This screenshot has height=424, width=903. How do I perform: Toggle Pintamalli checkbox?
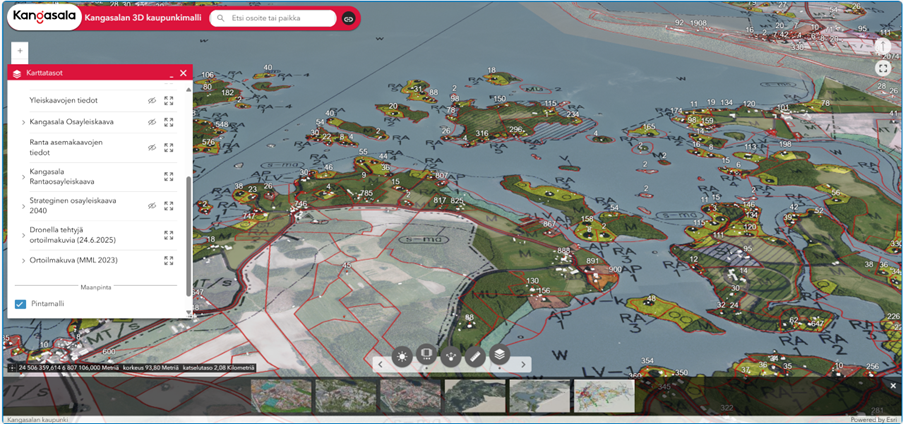20,304
